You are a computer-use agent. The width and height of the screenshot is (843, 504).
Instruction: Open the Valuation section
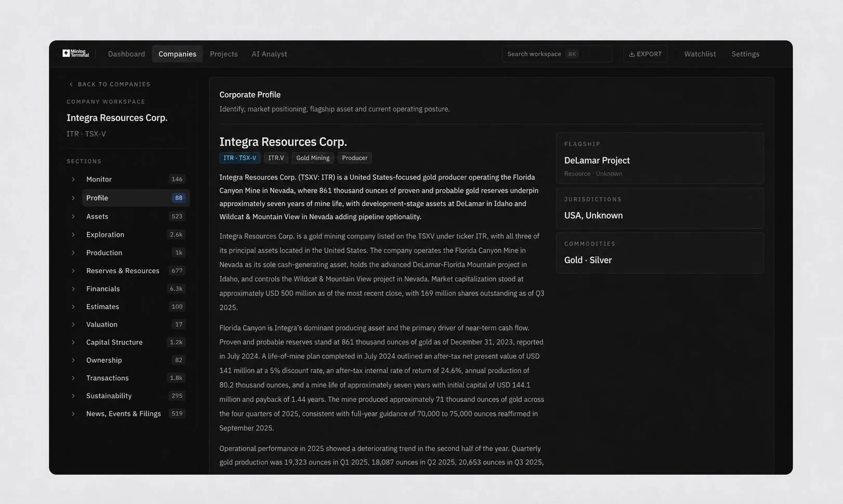[x=136, y=325]
